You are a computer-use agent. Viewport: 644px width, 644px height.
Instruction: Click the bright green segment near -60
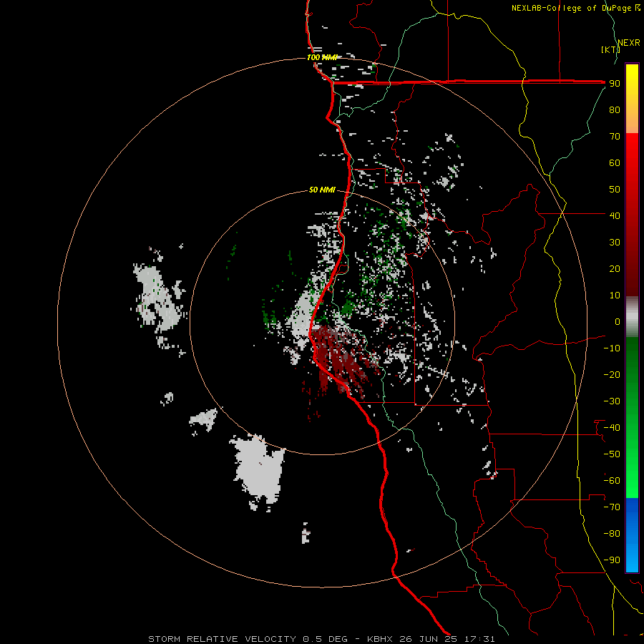pos(632,481)
